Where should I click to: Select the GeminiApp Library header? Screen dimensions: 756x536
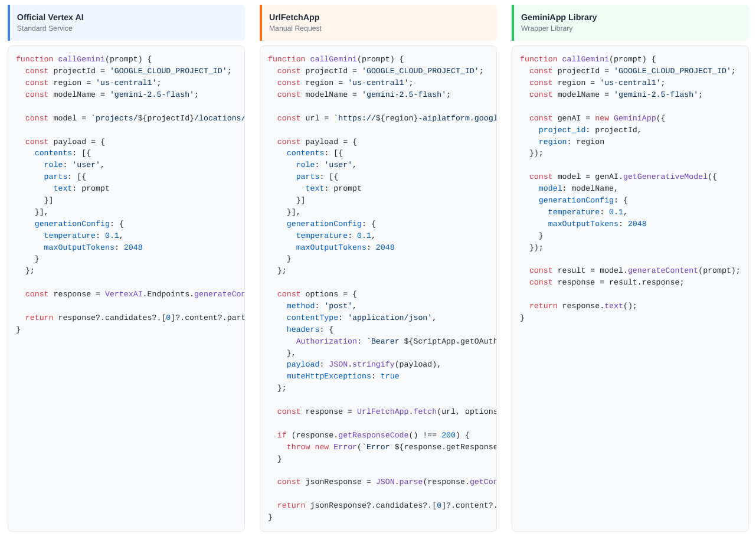558,17
